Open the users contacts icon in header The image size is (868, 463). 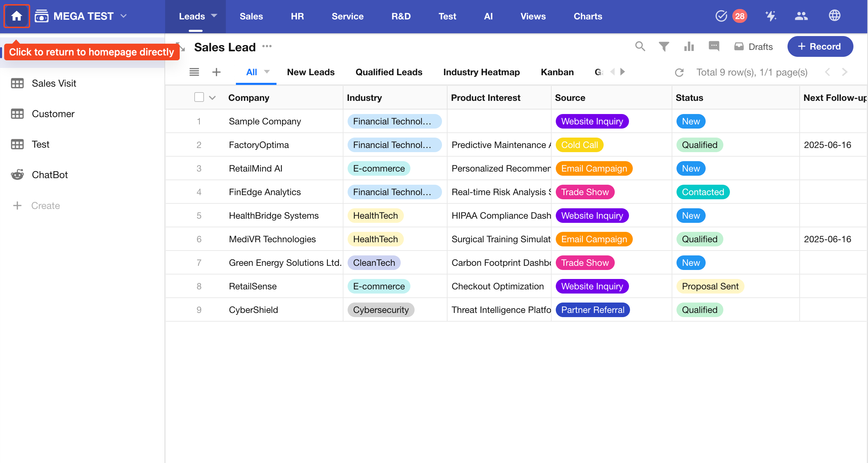[x=801, y=16]
